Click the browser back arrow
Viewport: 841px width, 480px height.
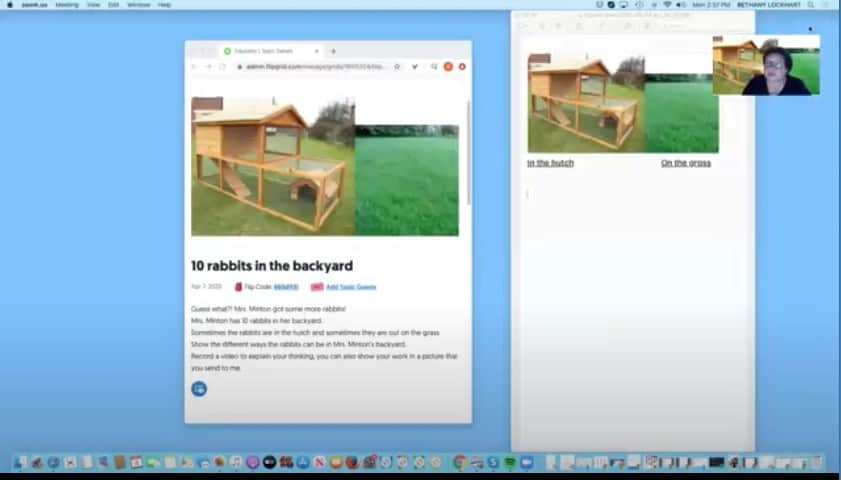tap(195, 67)
